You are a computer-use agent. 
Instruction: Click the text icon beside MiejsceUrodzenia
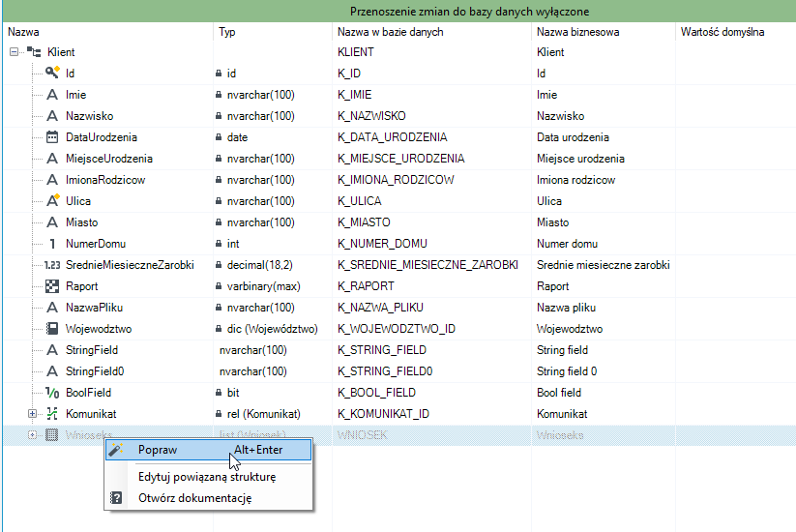tap(52, 159)
